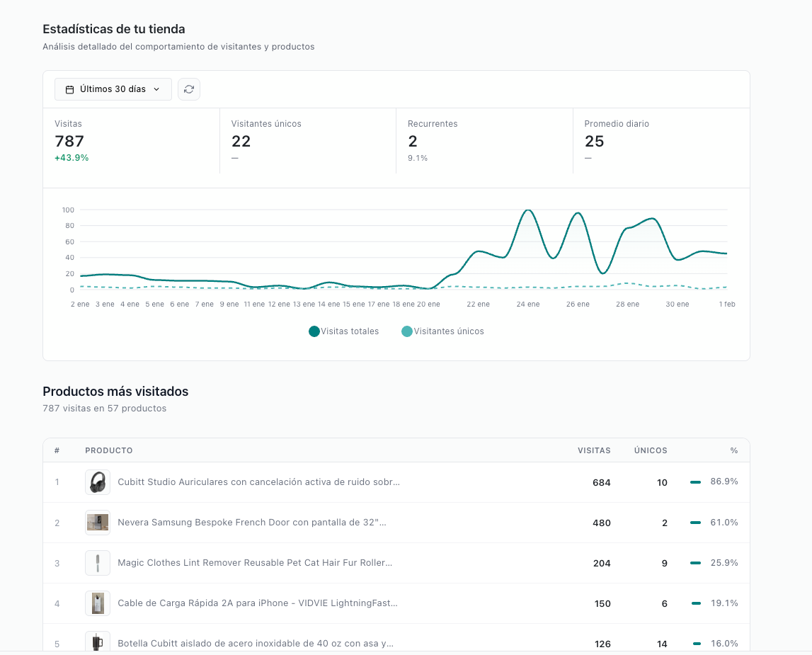Image resolution: width=812 pixels, height=655 pixels.
Task: Click the refresh icon to reload statistics
Action: click(x=188, y=89)
